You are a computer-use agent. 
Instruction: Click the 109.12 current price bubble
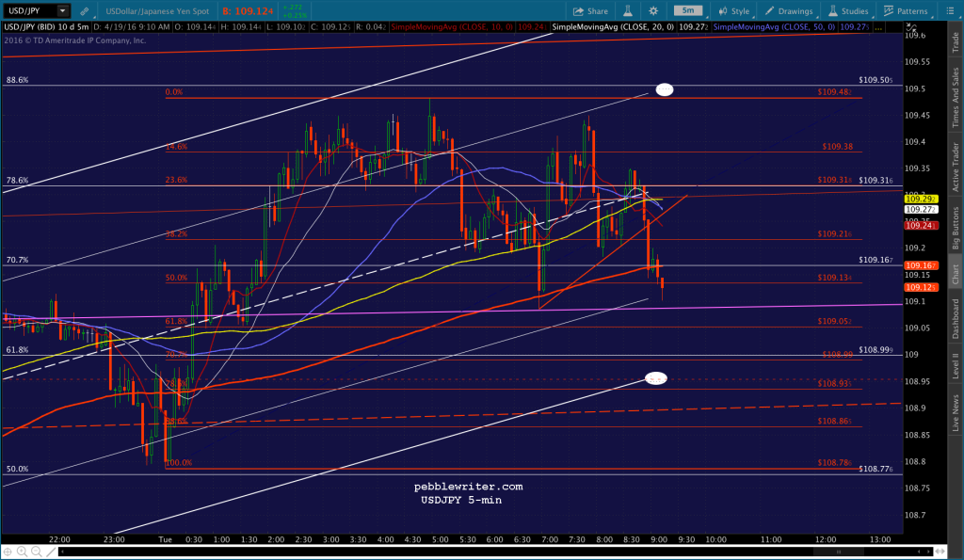pyautogui.click(x=921, y=288)
